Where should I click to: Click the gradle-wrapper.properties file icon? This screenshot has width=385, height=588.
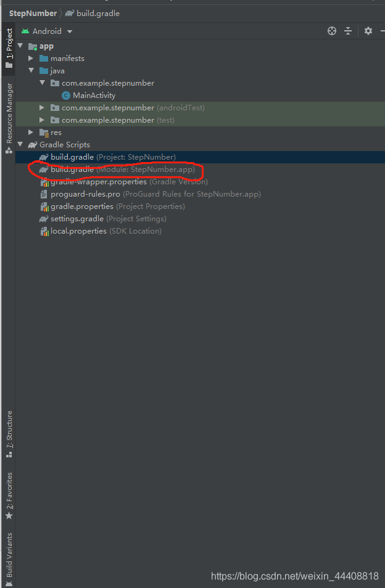[x=44, y=182]
